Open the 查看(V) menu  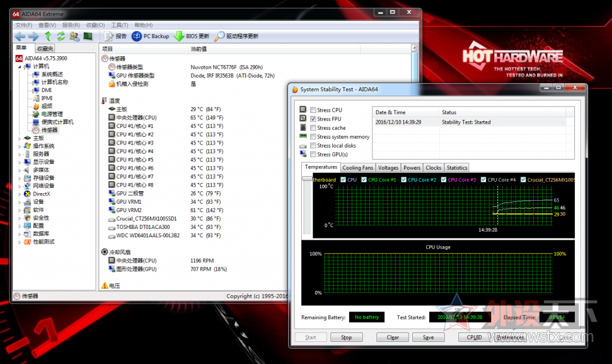(47, 25)
